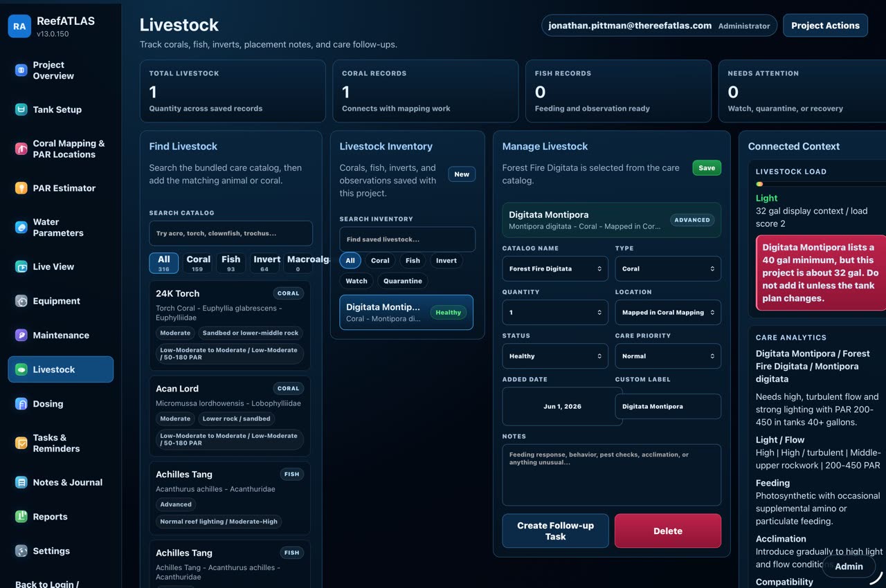The image size is (886, 588).
Task: Select Digitata Montipora inventory record
Action: (x=406, y=312)
